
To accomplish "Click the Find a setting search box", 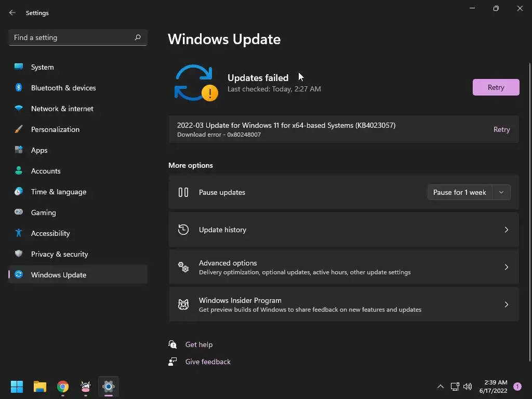I will pyautogui.click(x=78, y=37).
